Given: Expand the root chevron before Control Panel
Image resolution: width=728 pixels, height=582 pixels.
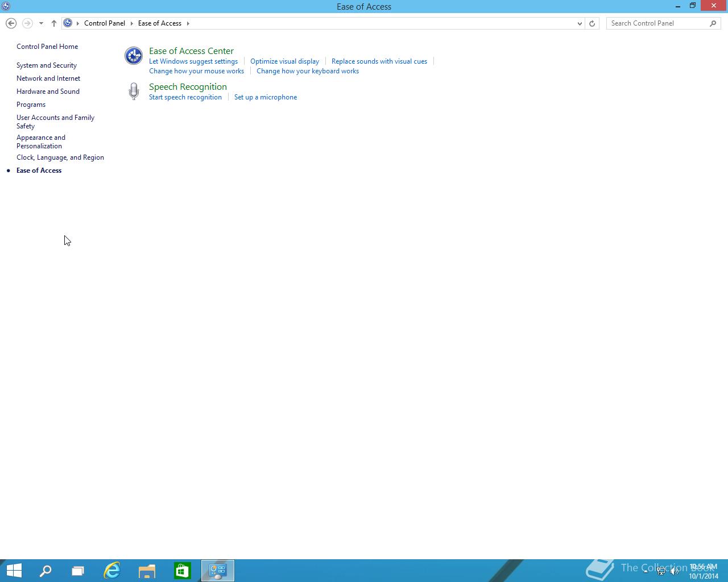Looking at the screenshot, I should 78,23.
